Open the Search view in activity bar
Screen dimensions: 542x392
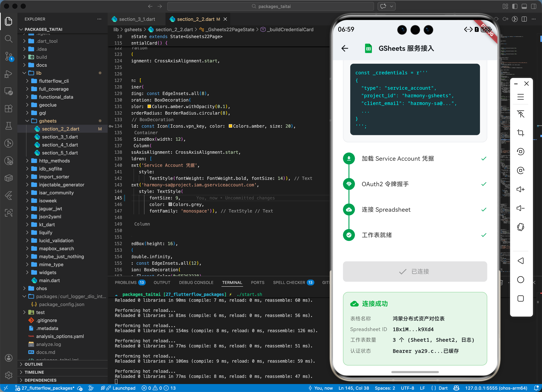tap(9, 39)
